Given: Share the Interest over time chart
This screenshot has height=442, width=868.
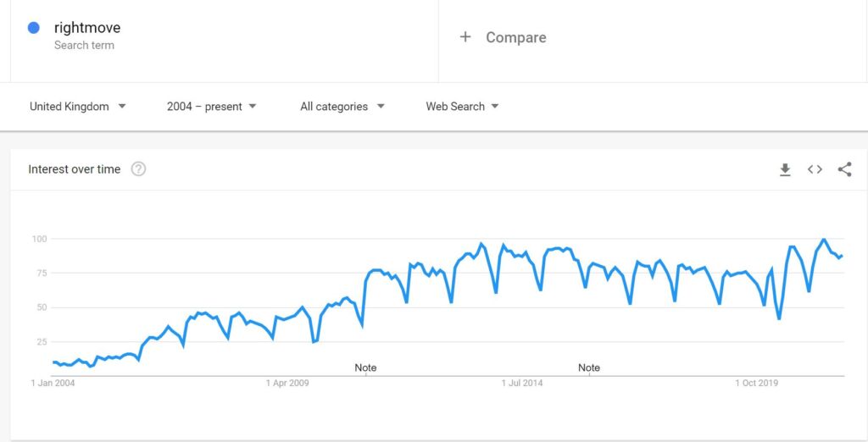Looking at the screenshot, I should 844,169.
